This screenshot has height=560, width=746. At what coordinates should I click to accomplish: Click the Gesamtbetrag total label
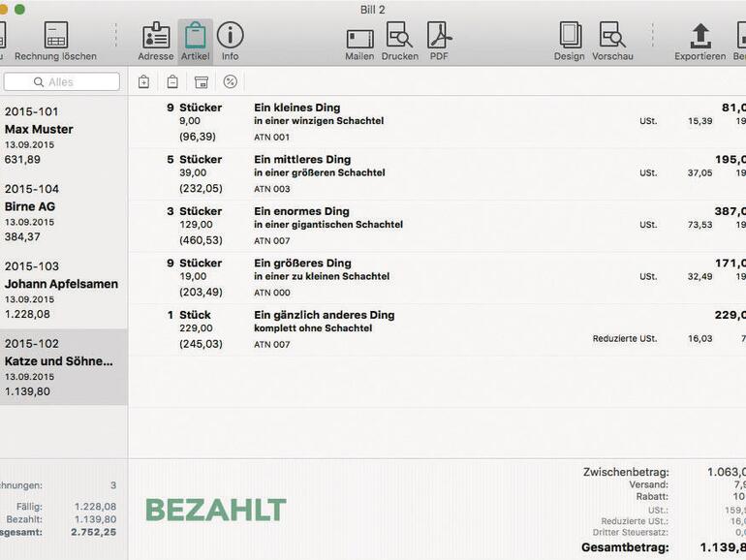[x=625, y=547]
